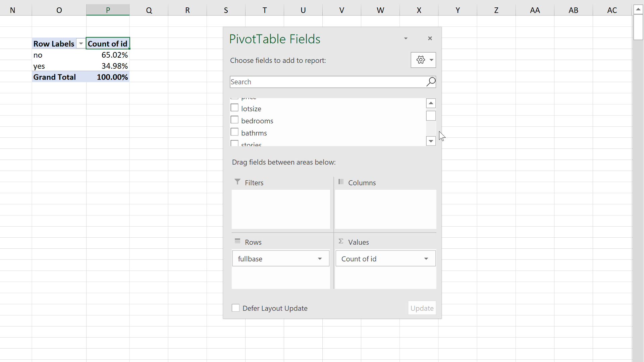Click the sigma Values area icon
644x362 pixels.
coord(341,241)
